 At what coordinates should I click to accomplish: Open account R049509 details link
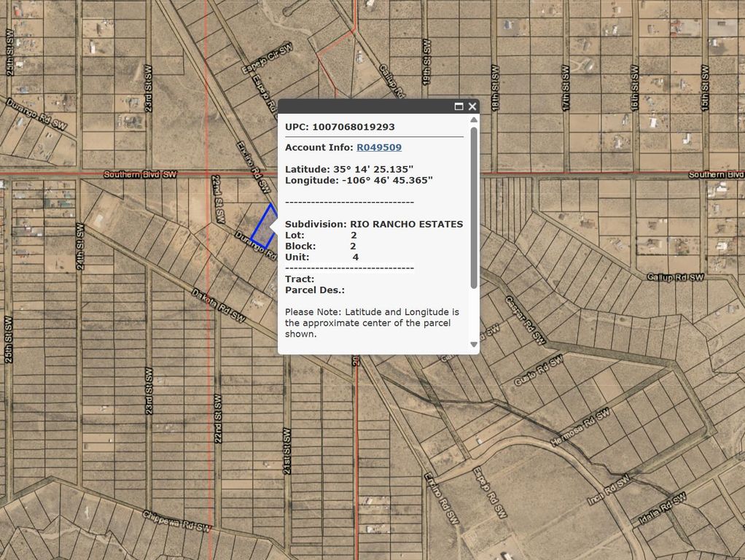pyautogui.click(x=379, y=147)
